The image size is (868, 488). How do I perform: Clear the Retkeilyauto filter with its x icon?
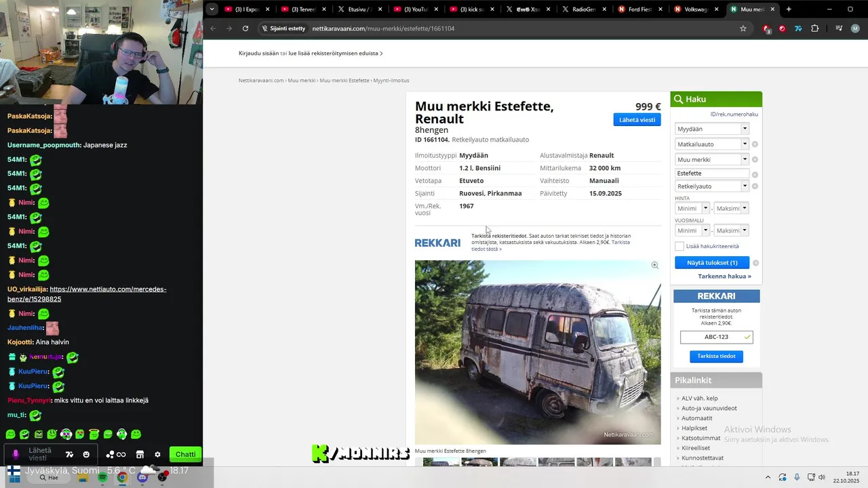[755, 186]
